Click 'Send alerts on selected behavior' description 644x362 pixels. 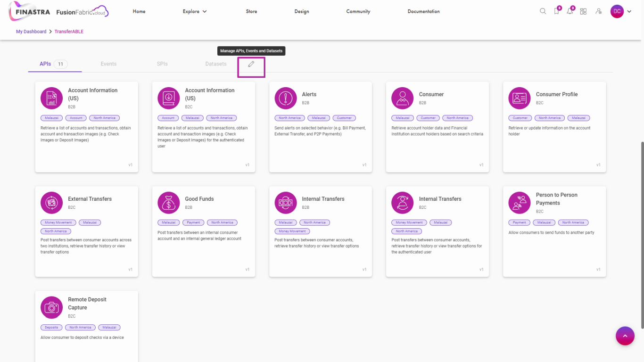coord(320,131)
